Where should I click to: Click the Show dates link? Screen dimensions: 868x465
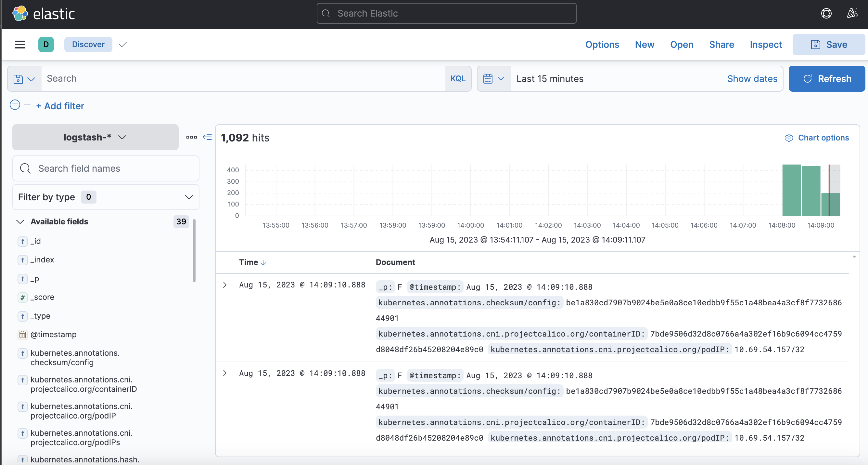tap(752, 79)
